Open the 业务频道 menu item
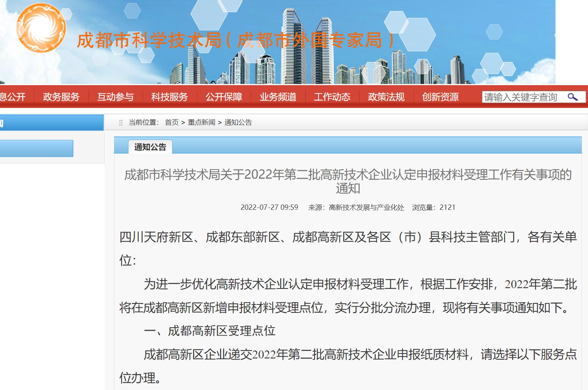This screenshot has width=588, height=390. 278,97
